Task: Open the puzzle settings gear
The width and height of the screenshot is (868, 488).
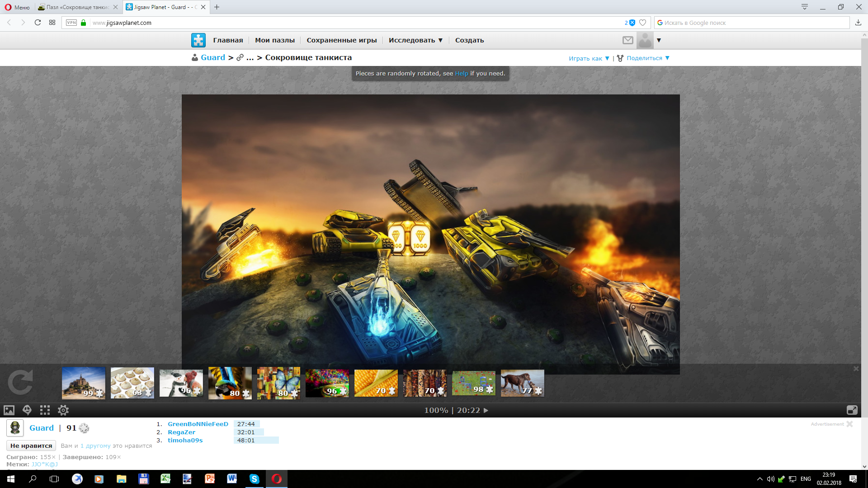Action: coord(63,410)
